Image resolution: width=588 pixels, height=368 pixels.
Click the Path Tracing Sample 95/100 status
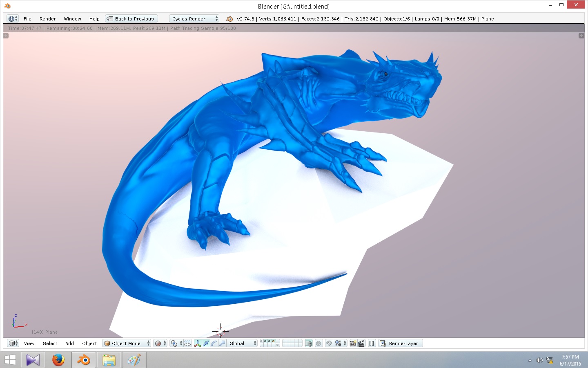tap(203, 28)
